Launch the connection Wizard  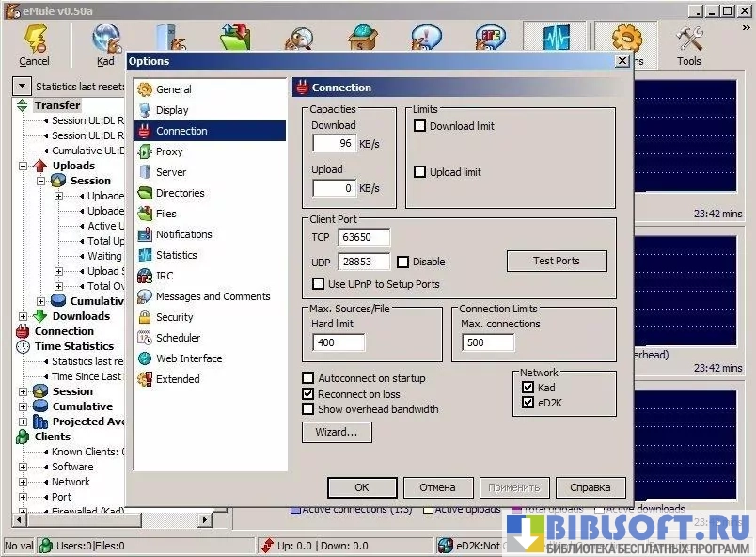coord(337,433)
